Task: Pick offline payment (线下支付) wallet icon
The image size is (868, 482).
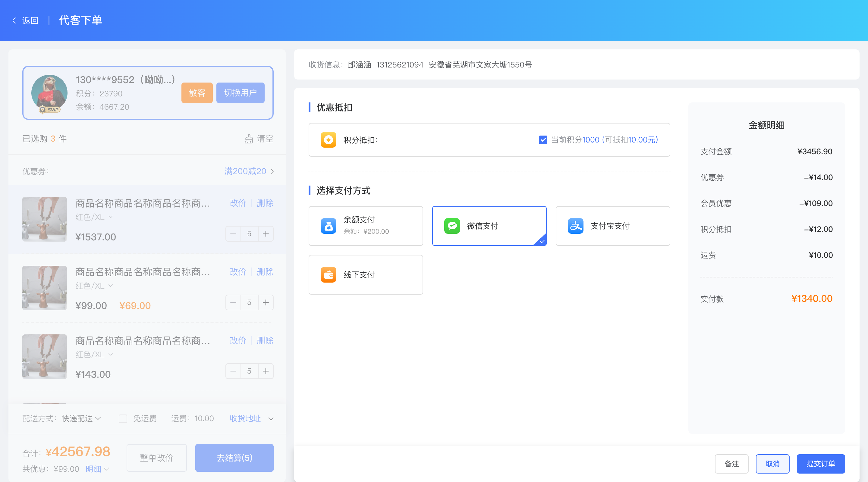Action: [328, 275]
